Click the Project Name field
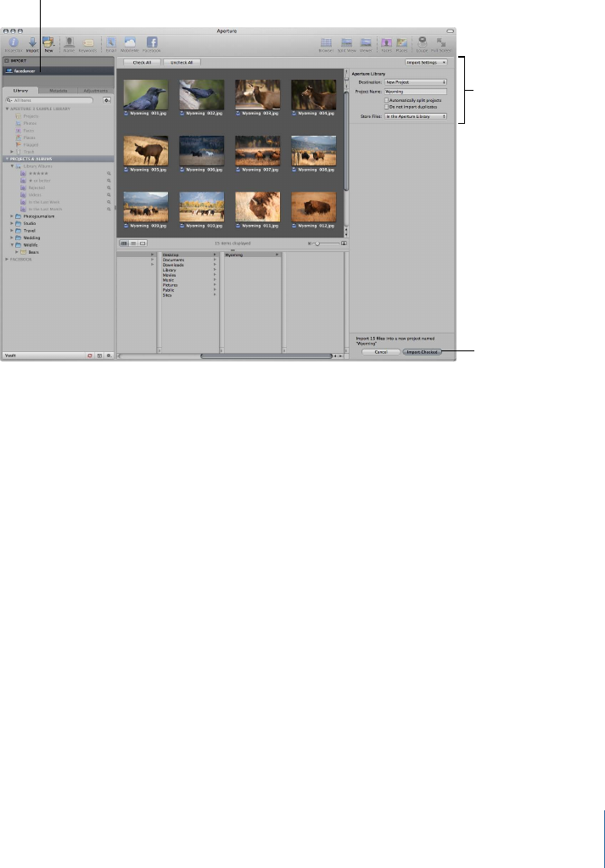This screenshot has width=605, height=868. pyautogui.click(x=416, y=92)
